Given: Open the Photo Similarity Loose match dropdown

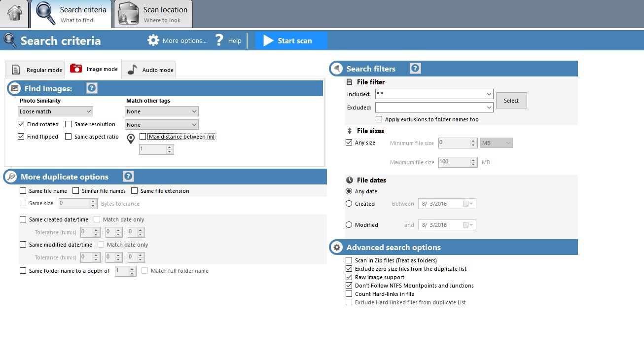Looking at the screenshot, I should (55, 111).
